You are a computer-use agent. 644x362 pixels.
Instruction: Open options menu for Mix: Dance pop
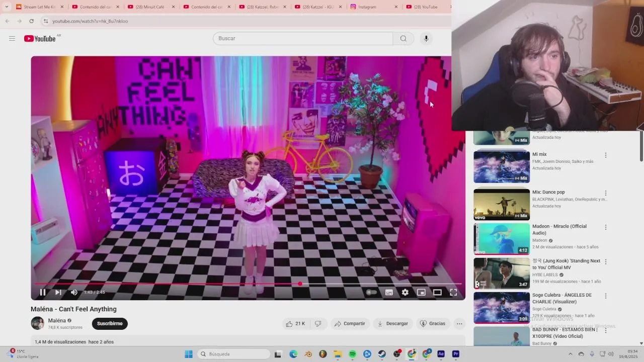coord(606,193)
